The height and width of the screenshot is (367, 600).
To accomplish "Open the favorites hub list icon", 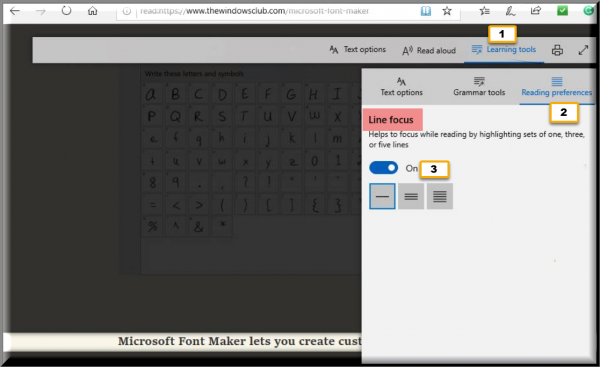I will (484, 11).
